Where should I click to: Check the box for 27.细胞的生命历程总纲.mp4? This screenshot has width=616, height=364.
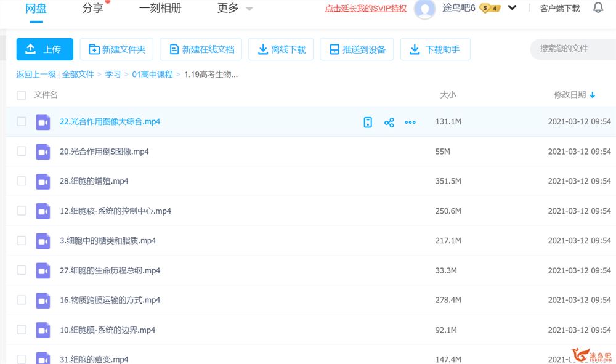(22, 270)
